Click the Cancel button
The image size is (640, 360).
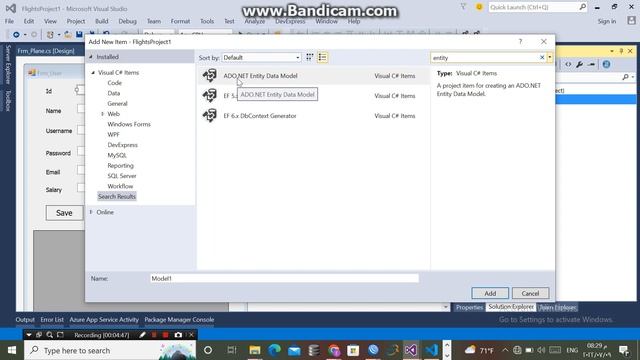(530, 293)
